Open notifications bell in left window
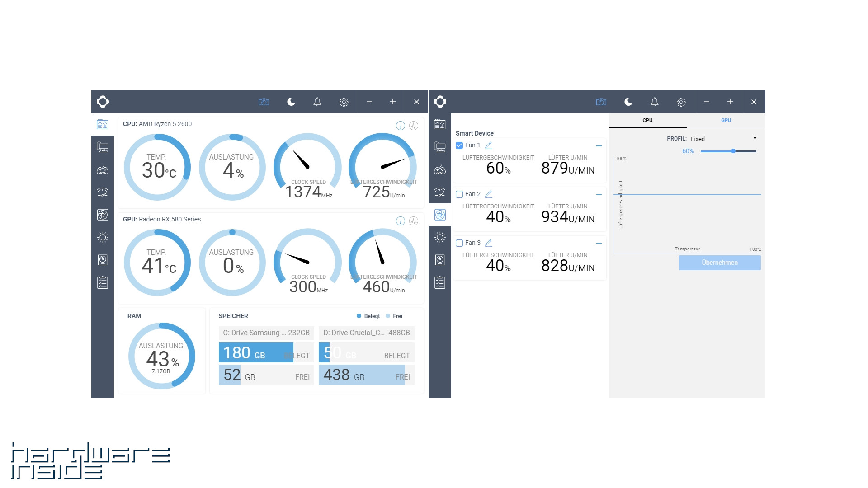Viewport: 868px width, 488px height. (317, 102)
